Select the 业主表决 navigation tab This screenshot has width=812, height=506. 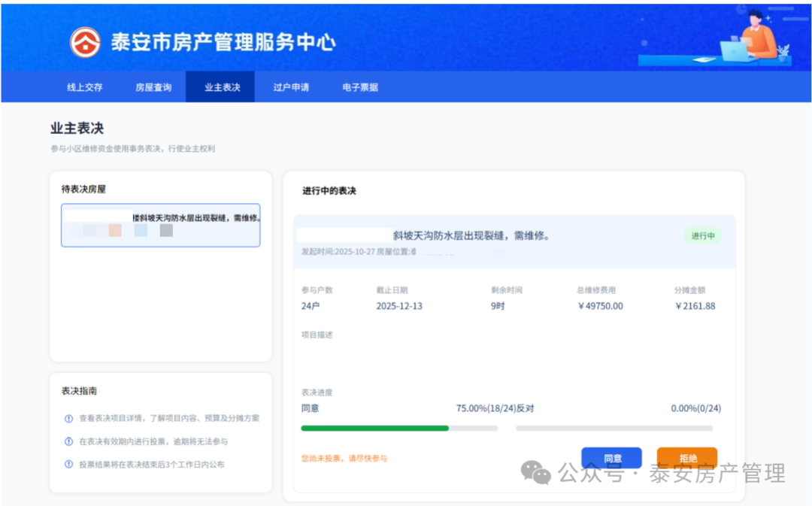[x=222, y=87]
